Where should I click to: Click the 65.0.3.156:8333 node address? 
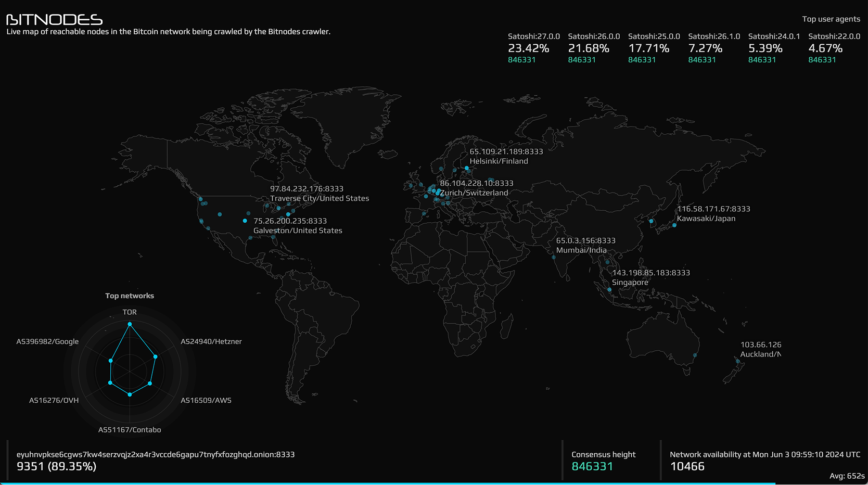(586, 241)
